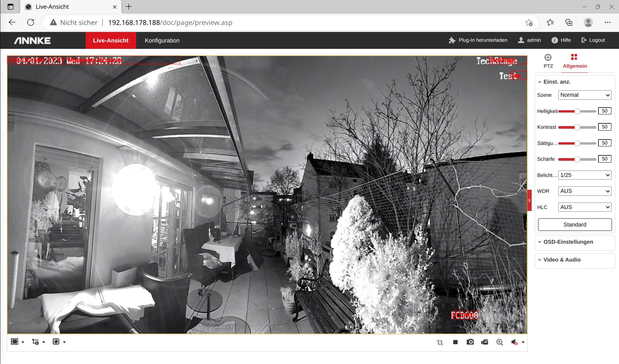Open the browser favorites list
619x364 pixels.
click(x=550, y=23)
